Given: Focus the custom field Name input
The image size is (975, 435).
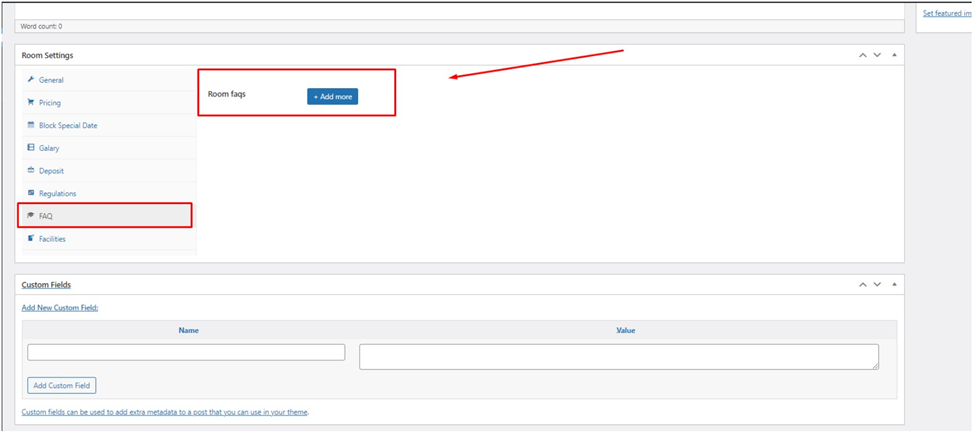Looking at the screenshot, I should tap(186, 353).
